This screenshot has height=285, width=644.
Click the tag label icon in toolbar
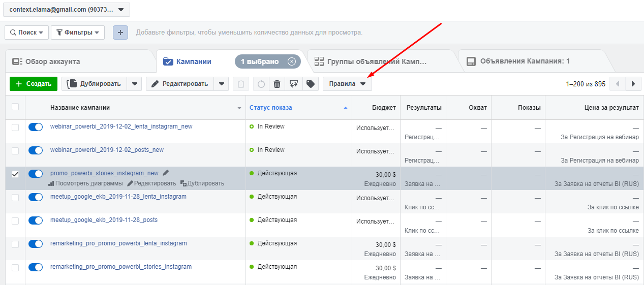[x=310, y=84]
